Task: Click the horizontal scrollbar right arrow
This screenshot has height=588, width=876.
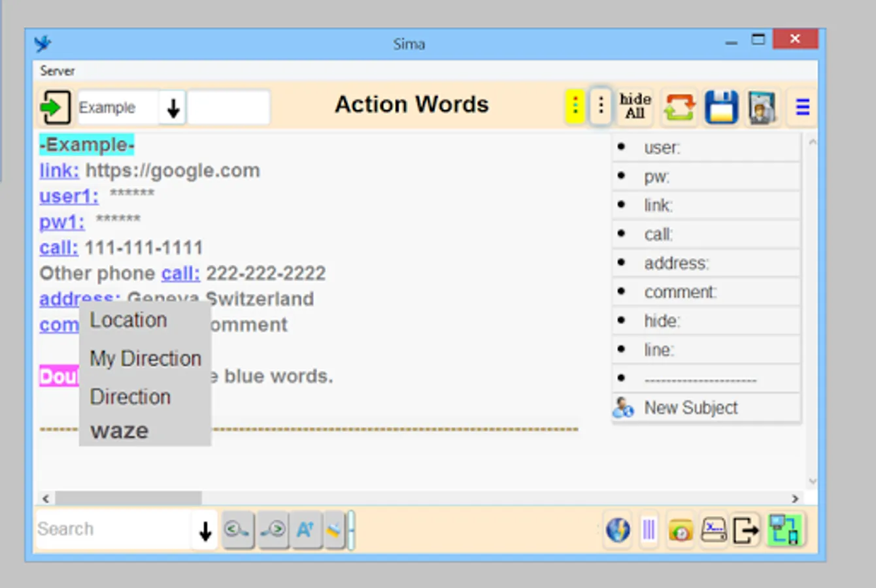Action: [795, 498]
